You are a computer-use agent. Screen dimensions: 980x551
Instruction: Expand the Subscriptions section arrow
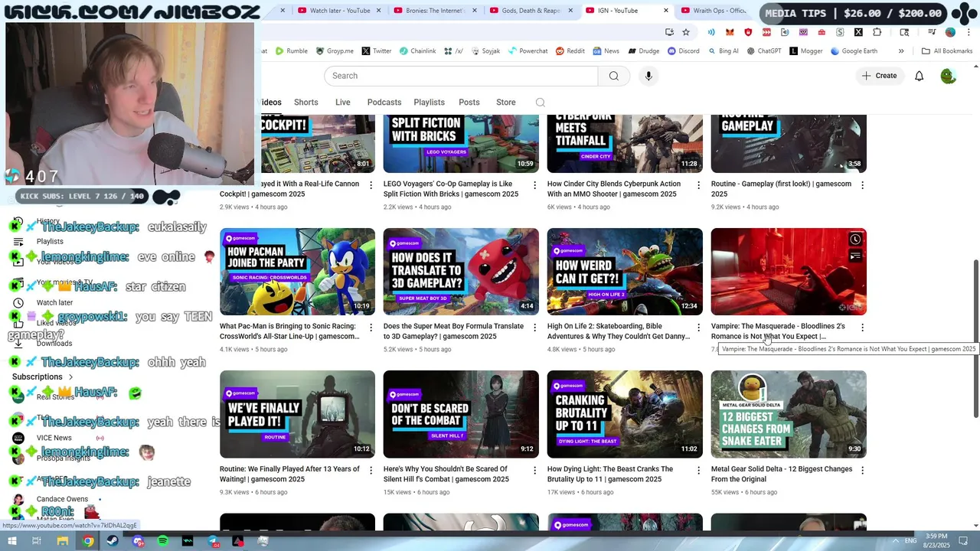click(x=71, y=377)
